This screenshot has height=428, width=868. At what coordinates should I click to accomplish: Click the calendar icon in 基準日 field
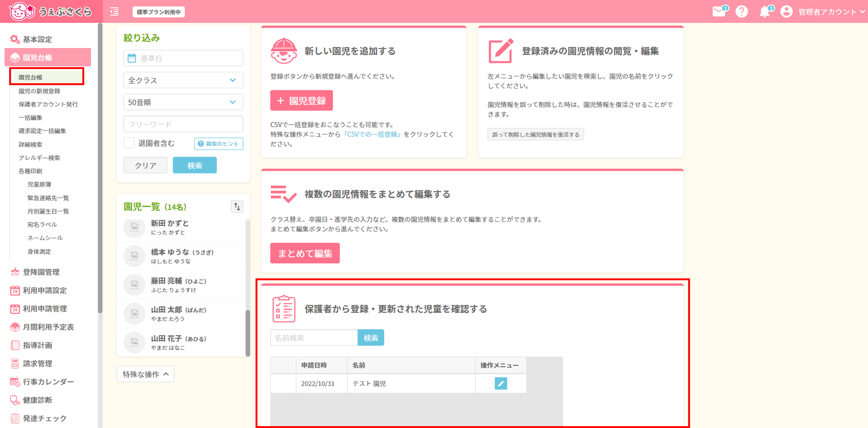coord(132,58)
